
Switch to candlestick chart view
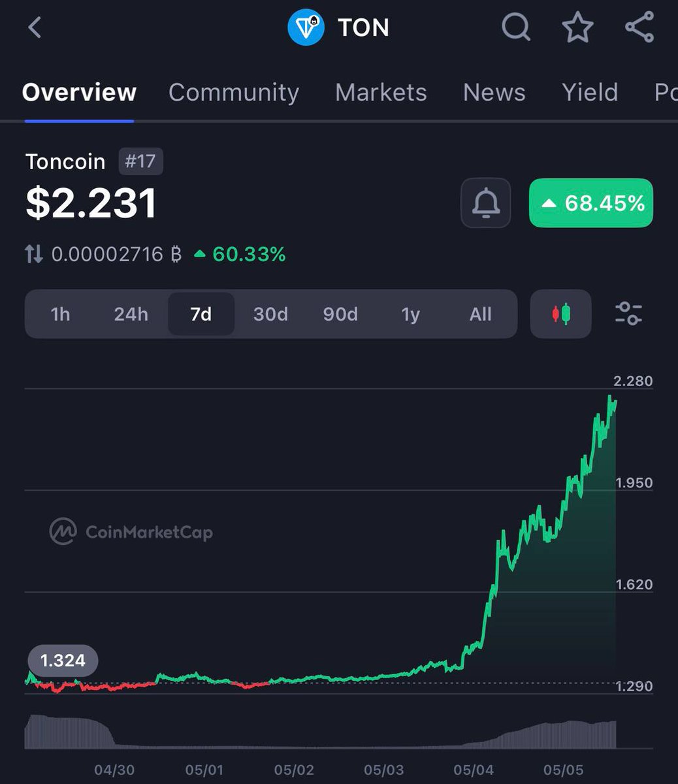(561, 314)
